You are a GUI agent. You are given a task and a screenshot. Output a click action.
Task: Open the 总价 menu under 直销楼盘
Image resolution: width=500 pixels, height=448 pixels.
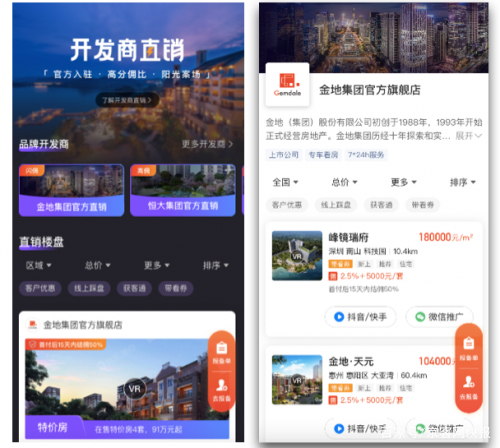pos(97,265)
